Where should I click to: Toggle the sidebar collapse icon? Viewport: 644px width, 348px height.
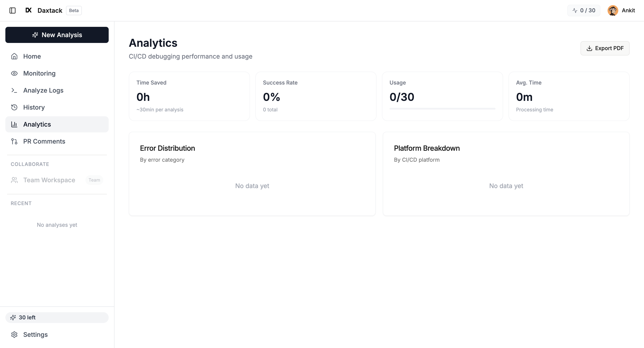coord(13,11)
